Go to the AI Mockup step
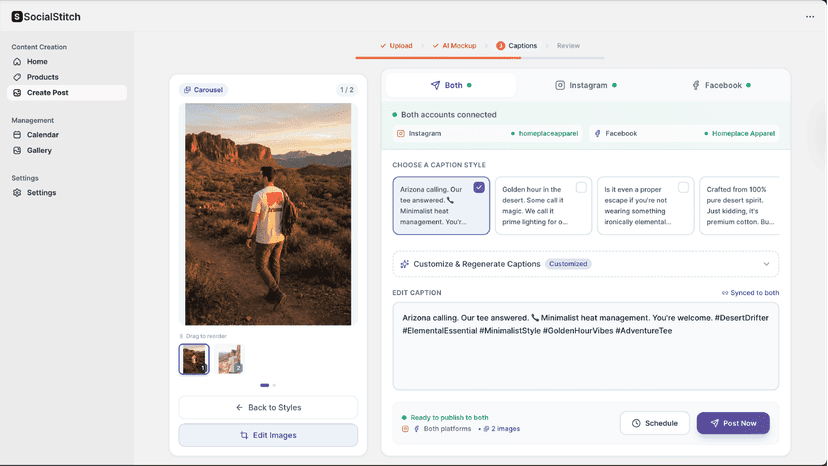The image size is (828, 466). (454, 45)
